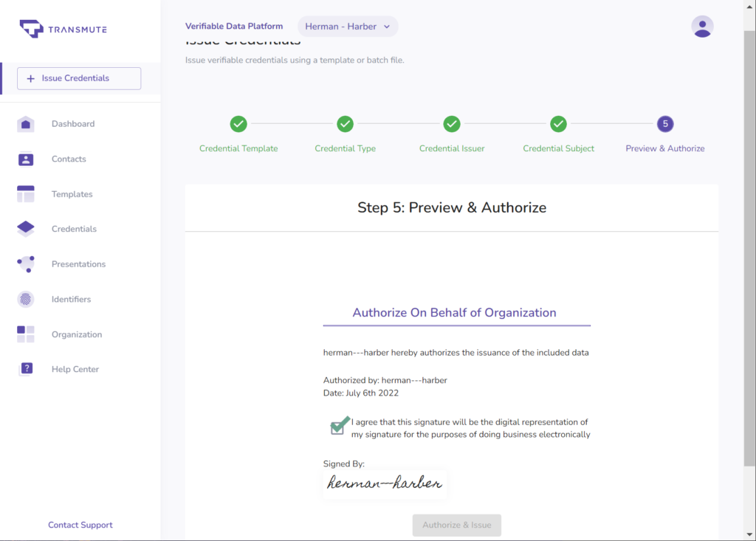This screenshot has width=756, height=541.
Task: Click the 'Date: July 6th 2022' text
Action: click(360, 393)
